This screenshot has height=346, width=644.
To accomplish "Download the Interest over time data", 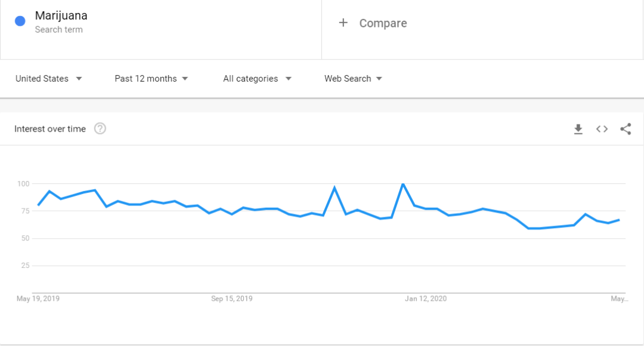I will pyautogui.click(x=578, y=129).
